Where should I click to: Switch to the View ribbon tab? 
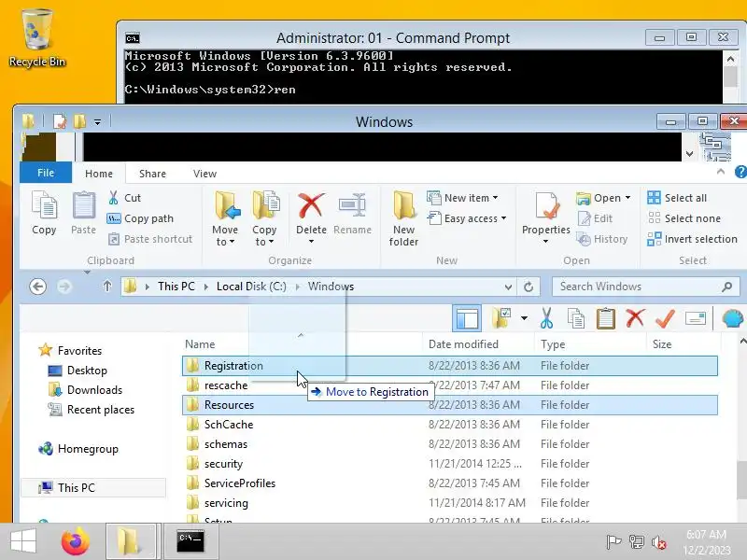(204, 174)
